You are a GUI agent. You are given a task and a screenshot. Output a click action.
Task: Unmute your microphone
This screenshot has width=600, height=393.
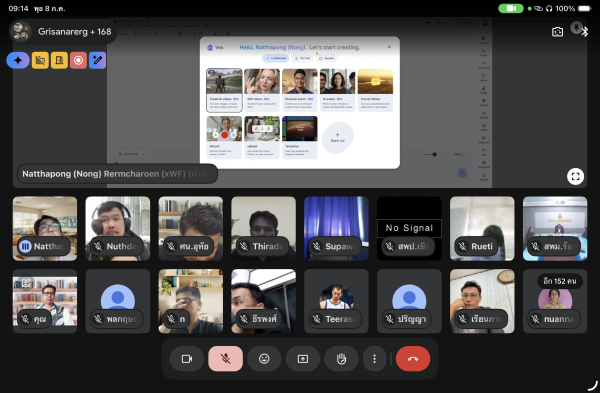tap(225, 359)
